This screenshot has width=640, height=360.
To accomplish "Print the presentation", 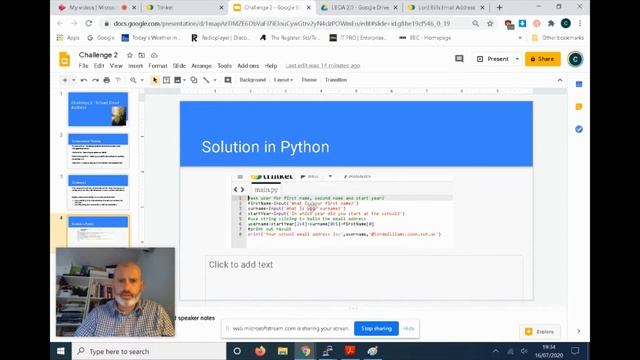I will point(107,80).
